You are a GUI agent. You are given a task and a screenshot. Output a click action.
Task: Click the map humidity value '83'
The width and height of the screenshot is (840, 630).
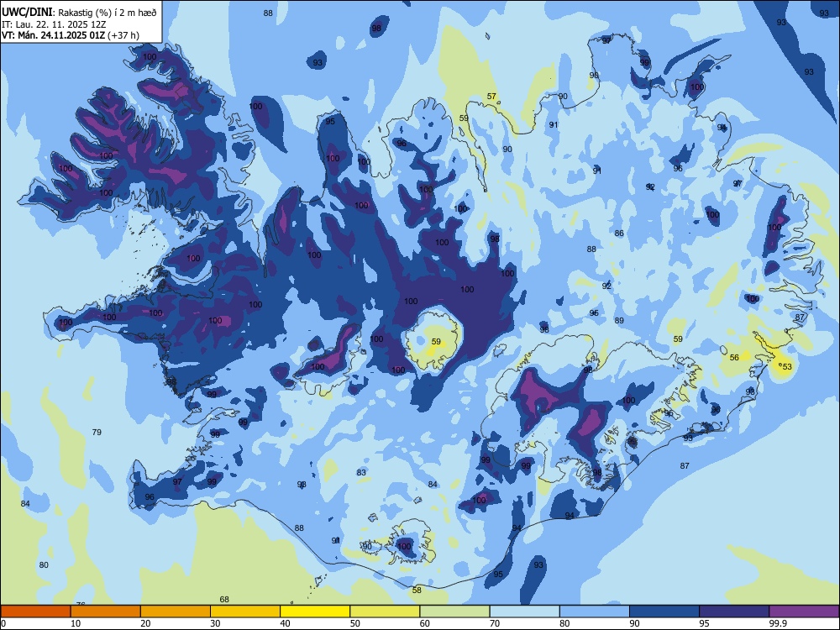click(361, 472)
